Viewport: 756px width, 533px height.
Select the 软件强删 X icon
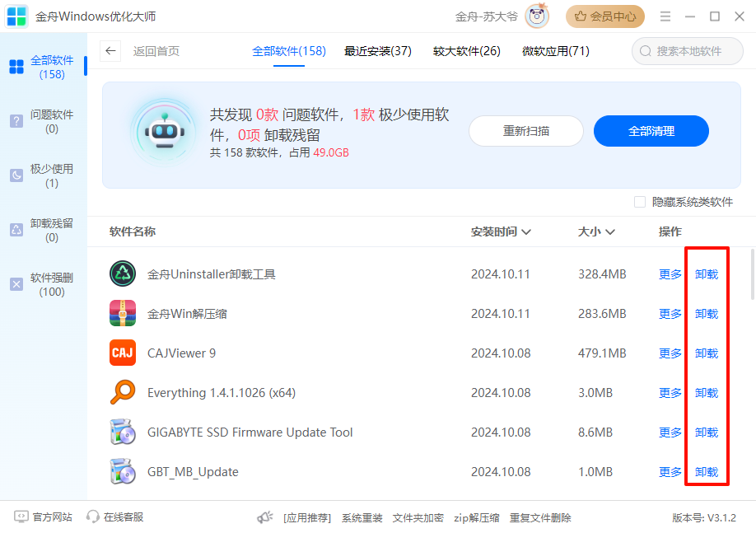[x=16, y=284]
